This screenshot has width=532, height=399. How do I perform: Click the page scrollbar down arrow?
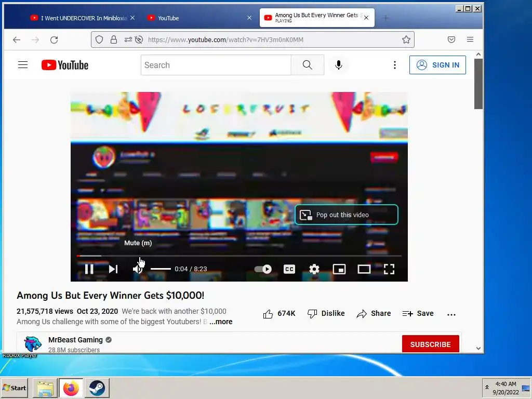pyautogui.click(x=478, y=348)
